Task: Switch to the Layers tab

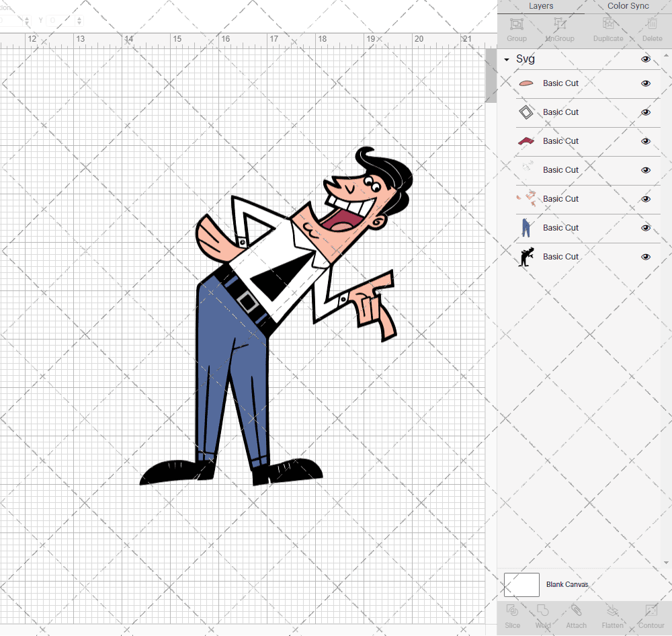Action: pos(540,6)
